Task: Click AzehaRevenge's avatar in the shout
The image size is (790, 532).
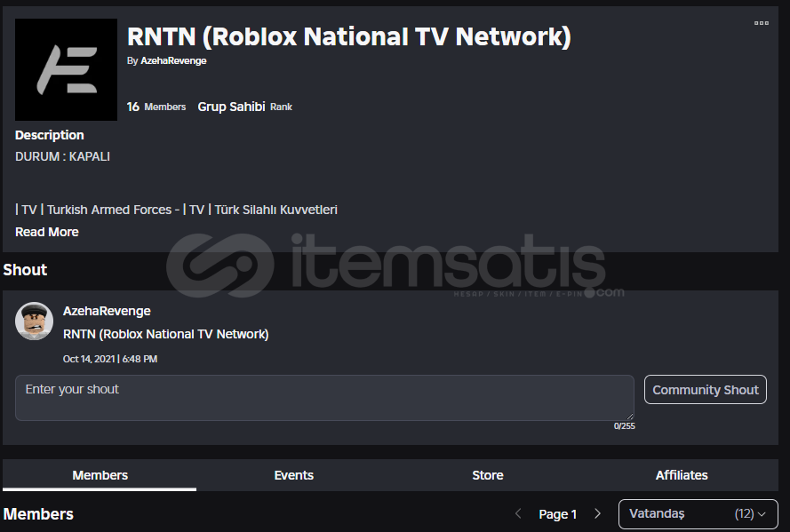Action: (35, 322)
